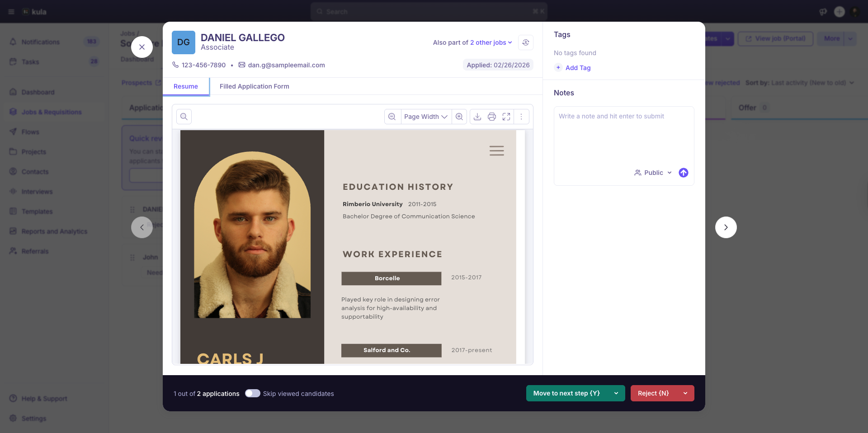This screenshot has width=868, height=433.
Task: Open resume in fullscreen view
Action: click(x=506, y=117)
